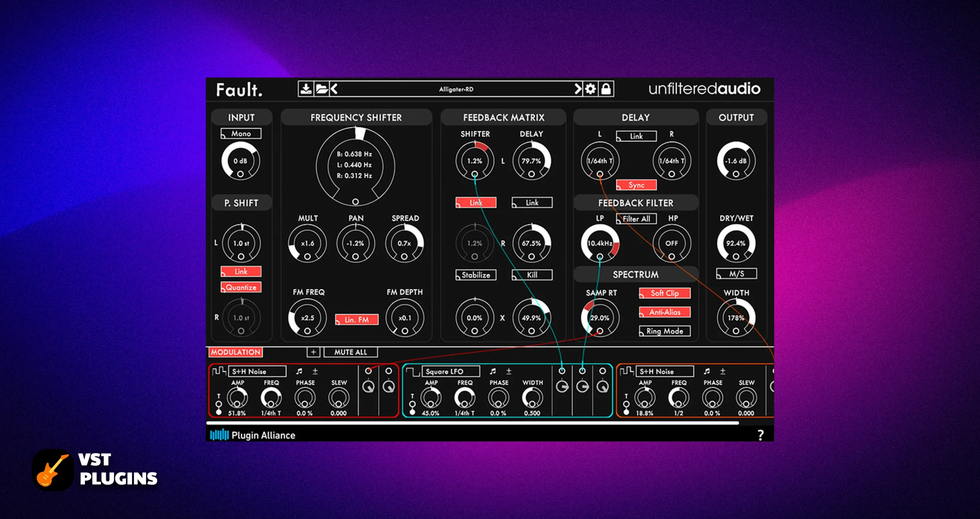The width and height of the screenshot is (980, 519).
Task: Click Square LFO WIDTH knob at 0.500
Action: (x=532, y=398)
